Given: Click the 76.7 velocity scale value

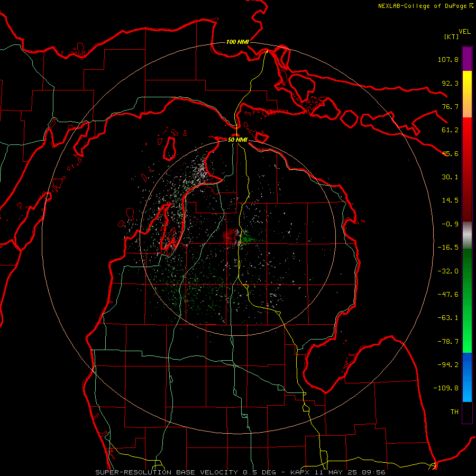Looking at the screenshot, I should [450, 106].
